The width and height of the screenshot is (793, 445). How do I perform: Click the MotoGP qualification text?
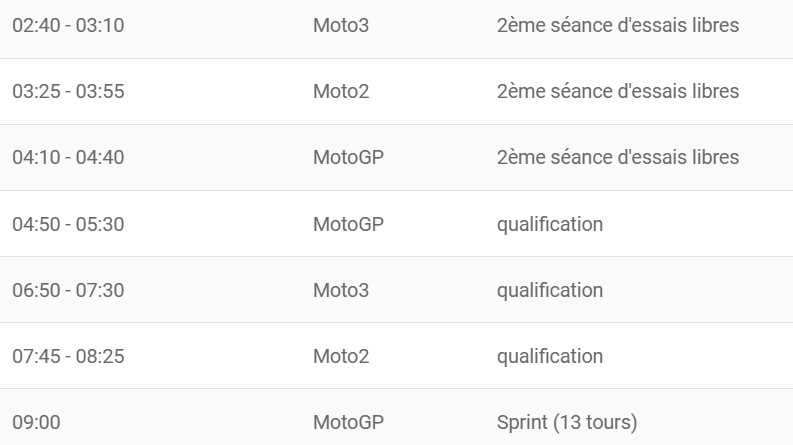[550, 225]
